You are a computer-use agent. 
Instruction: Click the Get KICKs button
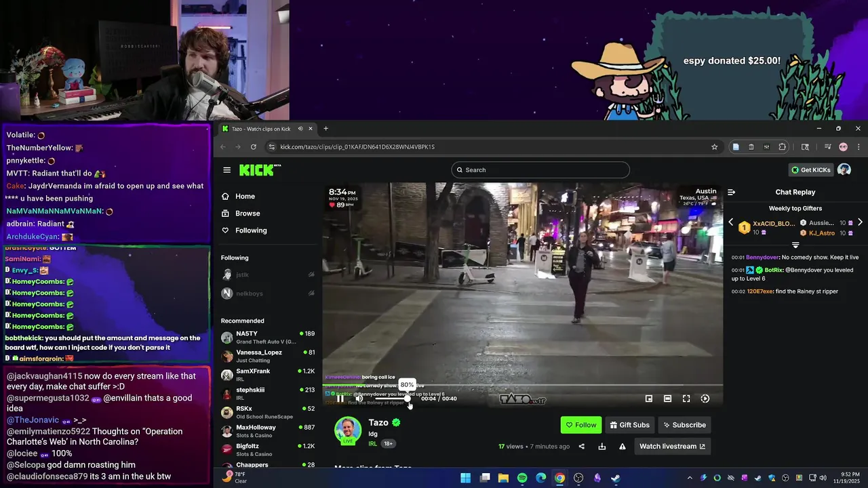[810, 169]
